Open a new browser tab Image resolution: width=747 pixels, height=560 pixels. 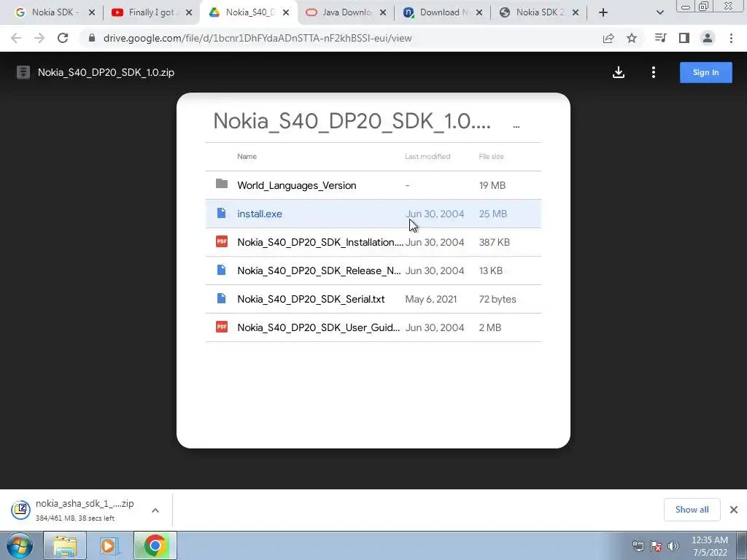(603, 12)
